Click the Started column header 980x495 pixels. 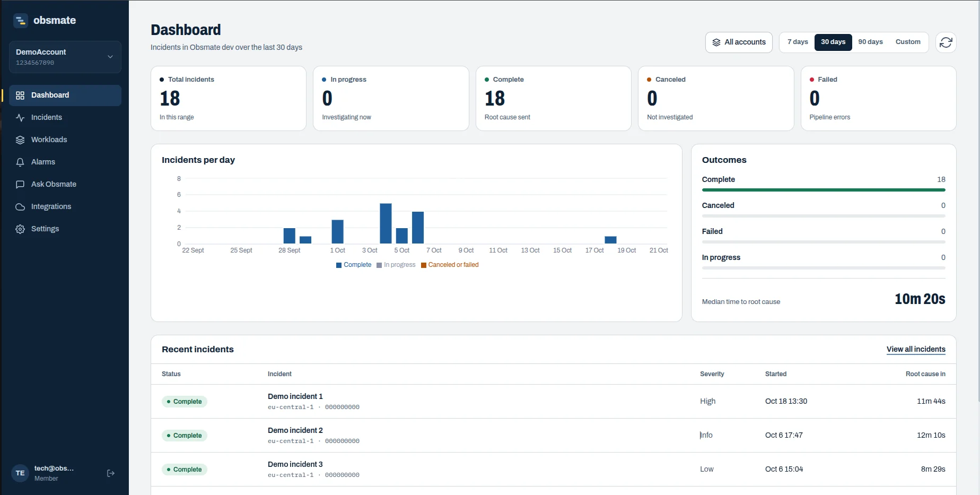pos(776,374)
